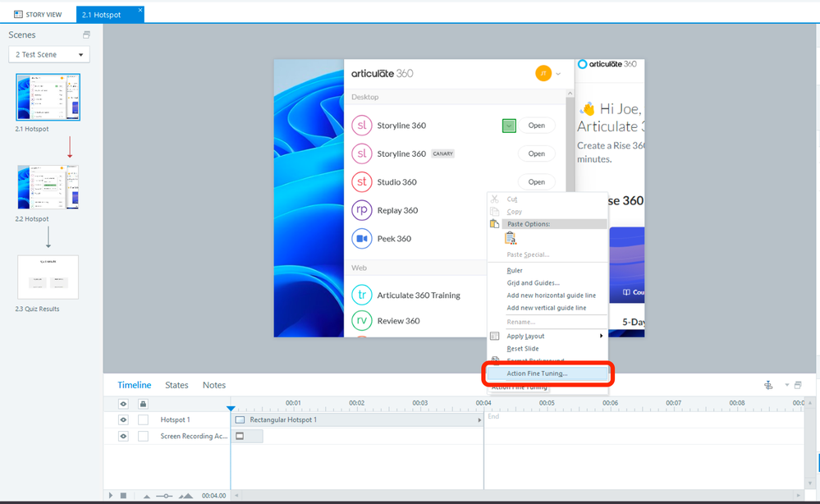Select the 2.1 Hotspot slide thumbnail
Image resolution: width=820 pixels, height=504 pixels.
48,97
